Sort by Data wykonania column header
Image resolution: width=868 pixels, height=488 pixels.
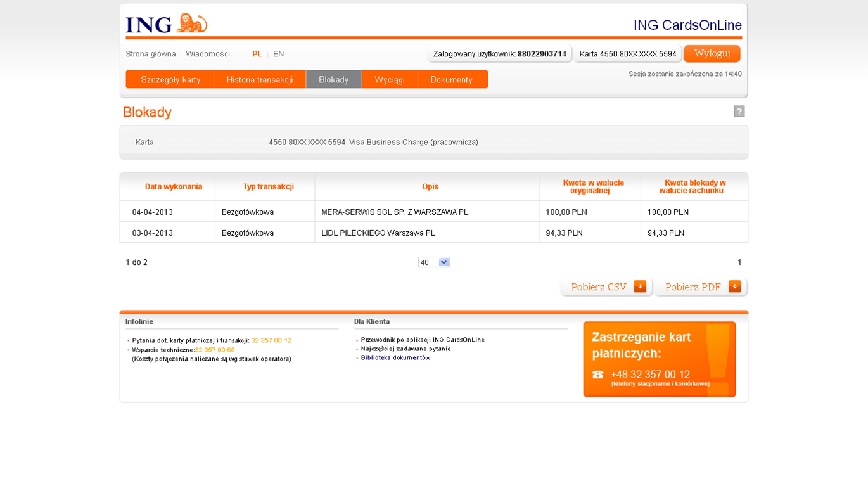[173, 187]
